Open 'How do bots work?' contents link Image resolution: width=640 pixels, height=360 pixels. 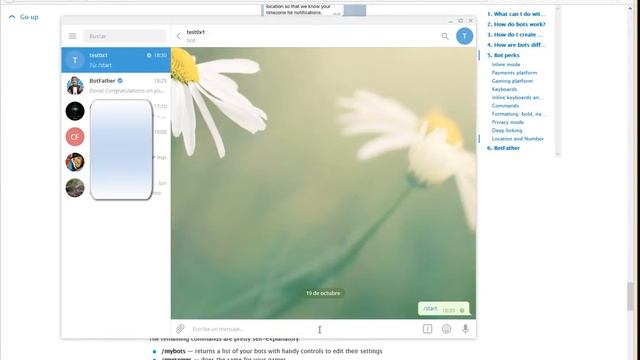pos(516,24)
